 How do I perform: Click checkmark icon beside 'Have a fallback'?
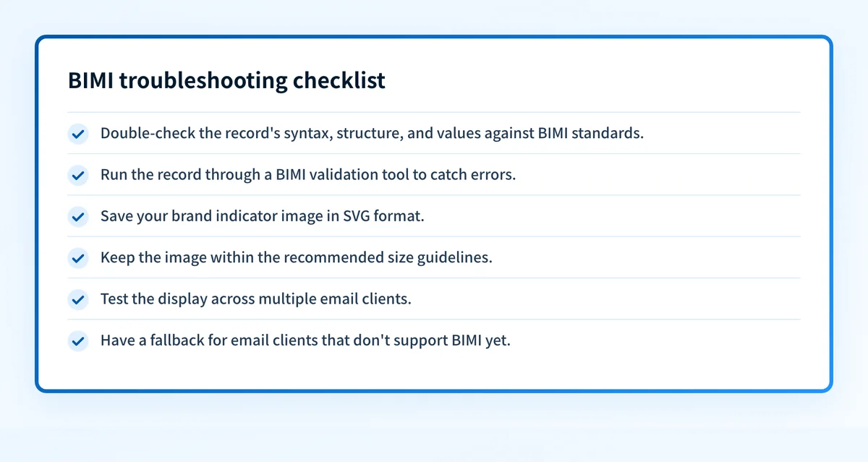click(78, 341)
